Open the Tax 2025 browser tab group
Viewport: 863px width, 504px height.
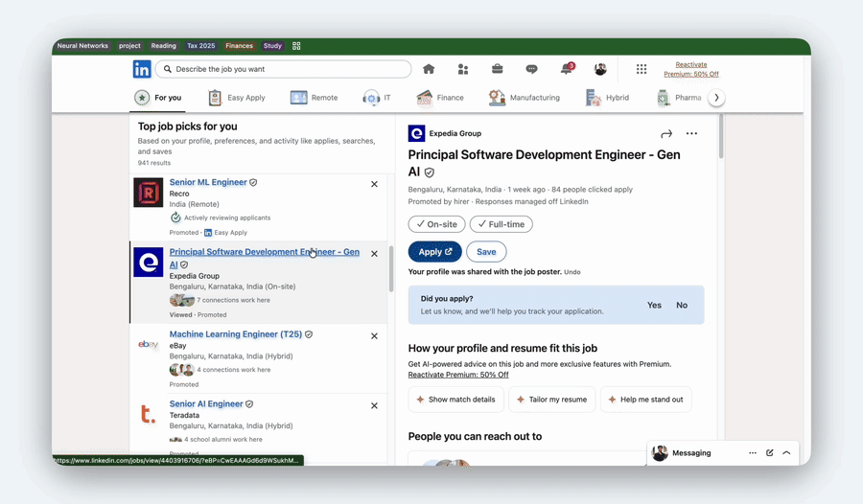[201, 46]
